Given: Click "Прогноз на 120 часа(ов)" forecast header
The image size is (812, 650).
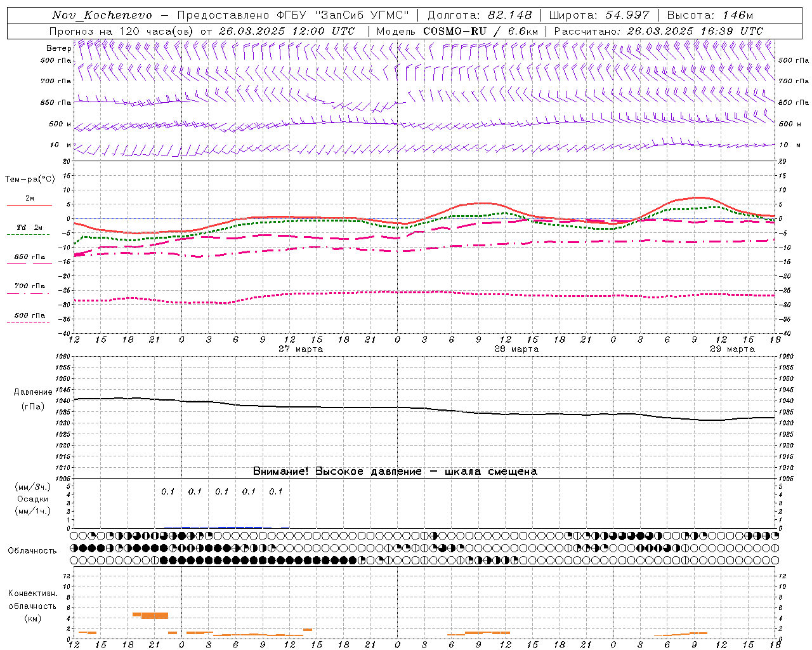Looking at the screenshot, I should 122,31.
